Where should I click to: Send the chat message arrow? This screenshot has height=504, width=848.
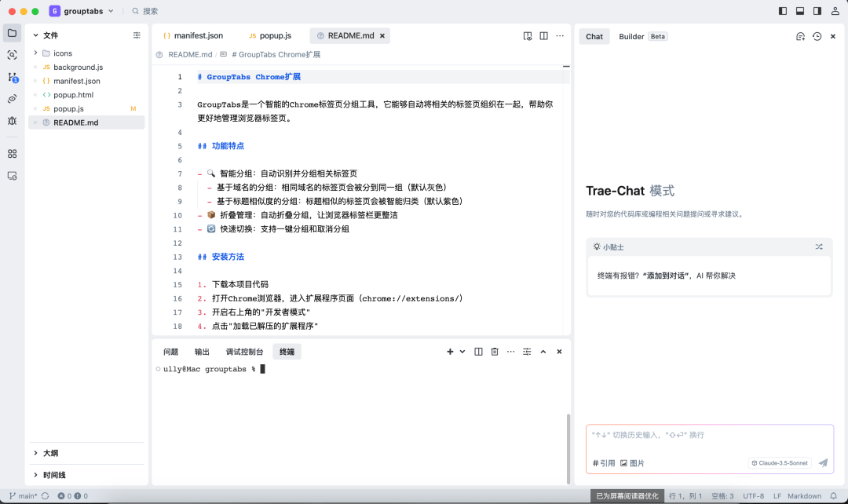pyautogui.click(x=823, y=463)
